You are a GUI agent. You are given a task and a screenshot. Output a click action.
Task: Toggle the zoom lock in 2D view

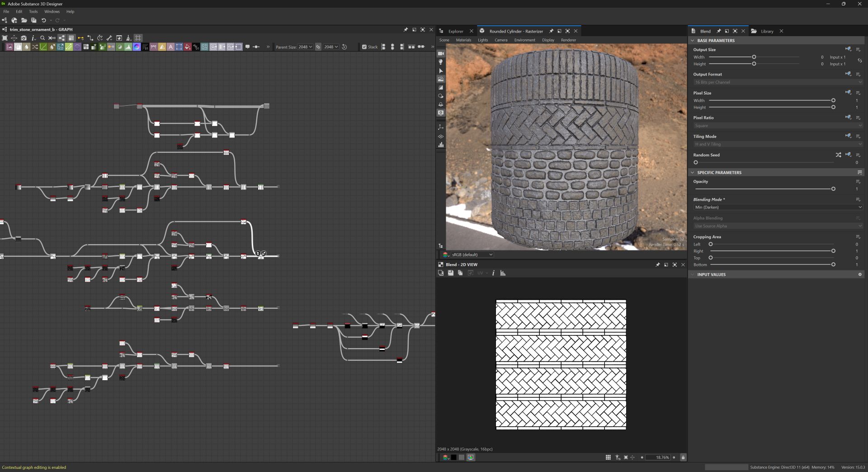pos(683,458)
